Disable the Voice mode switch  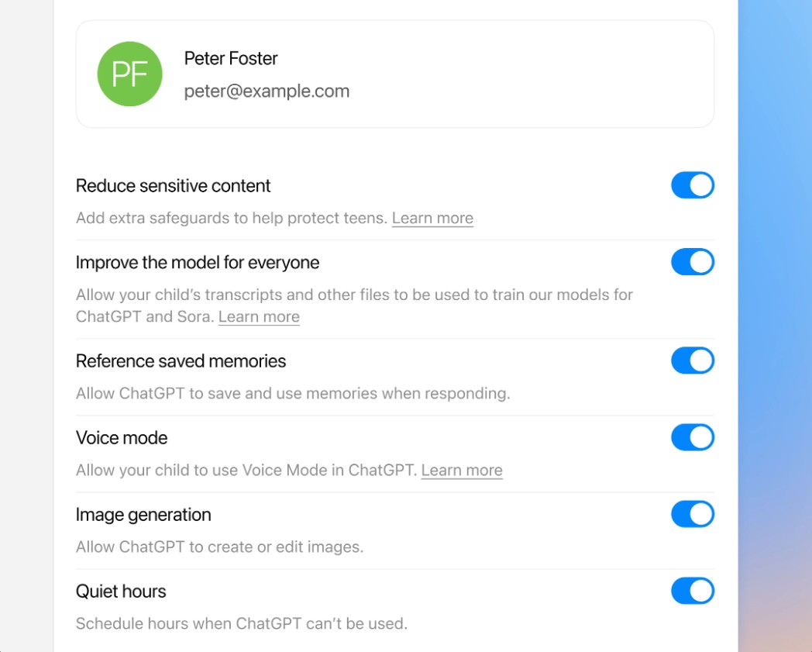pos(692,437)
